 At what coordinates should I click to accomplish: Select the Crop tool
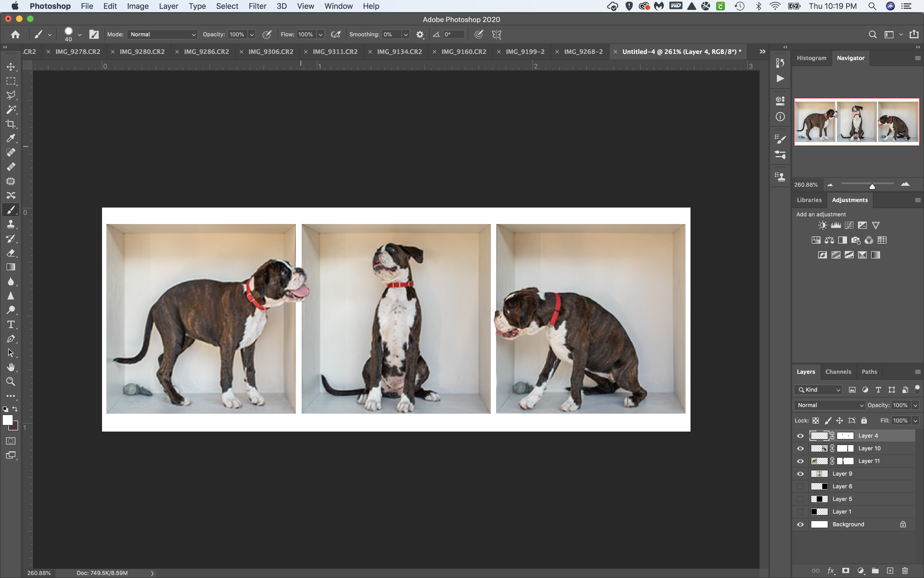coord(11,124)
